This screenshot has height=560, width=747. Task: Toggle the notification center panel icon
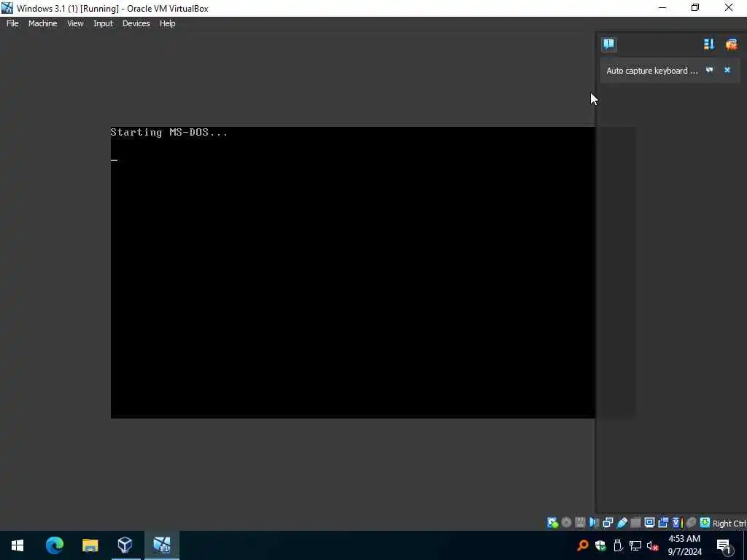[x=608, y=44]
